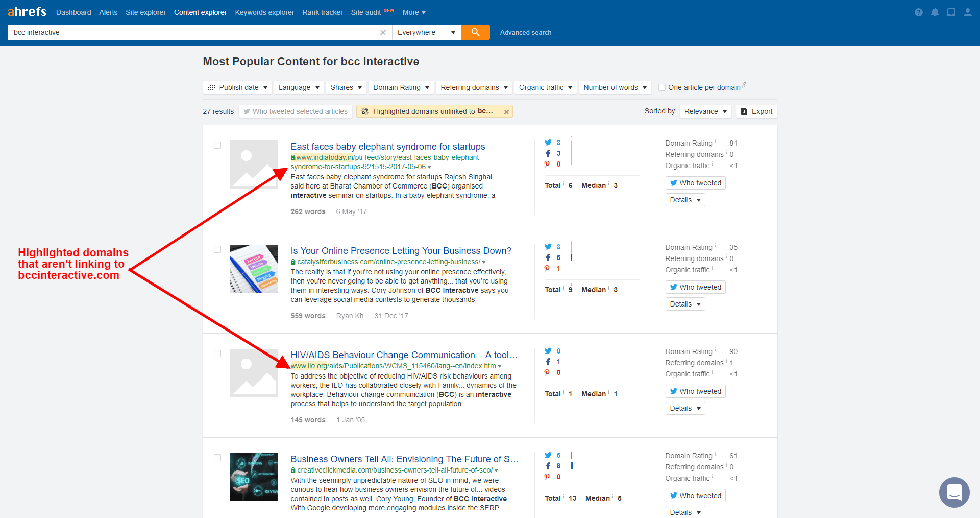980x518 pixels.
Task: Click Pinterest icon for Online Presence article
Action: click(x=547, y=268)
